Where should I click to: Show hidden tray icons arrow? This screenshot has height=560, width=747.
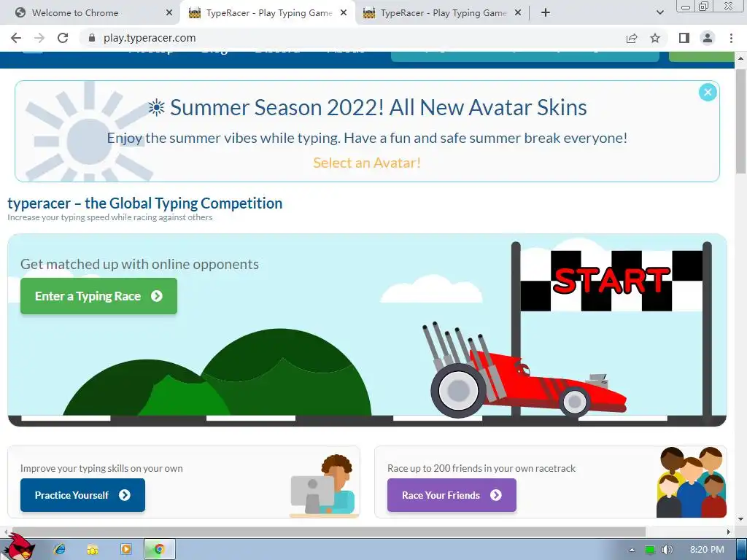pos(632,550)
